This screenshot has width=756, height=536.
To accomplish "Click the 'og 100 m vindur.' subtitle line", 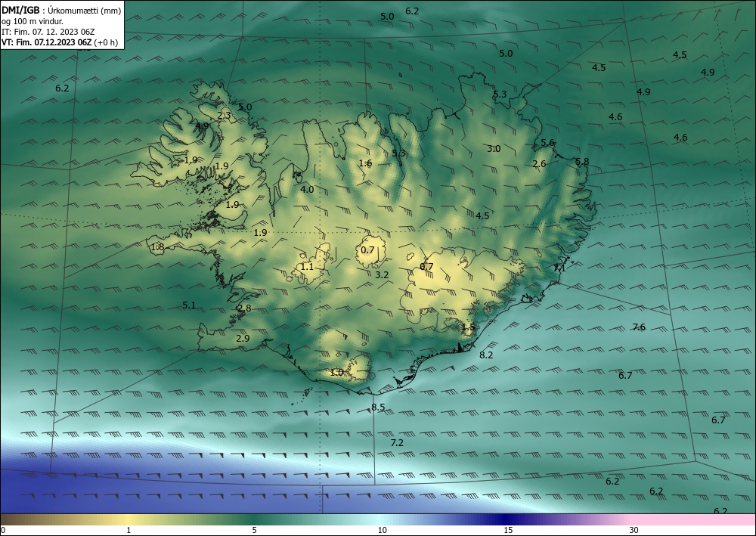I will tap(33, 21).
